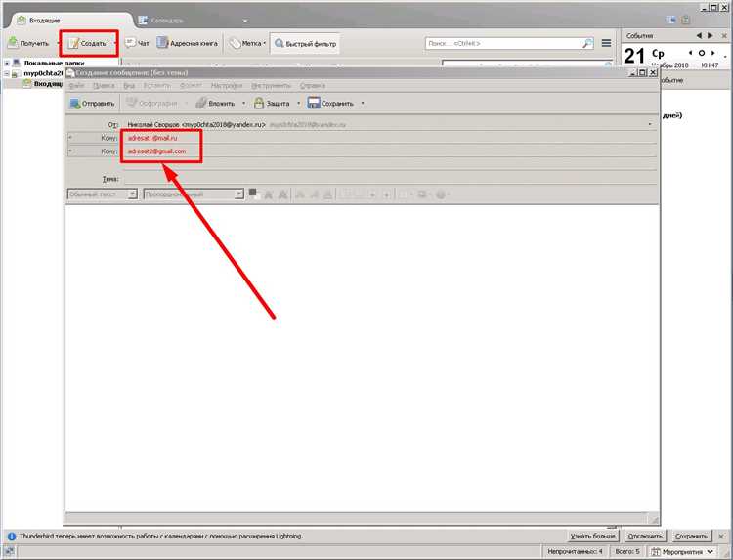733x560 pixels.
Task: Expand the Локальные папки tree node
Action: point(7,63)
